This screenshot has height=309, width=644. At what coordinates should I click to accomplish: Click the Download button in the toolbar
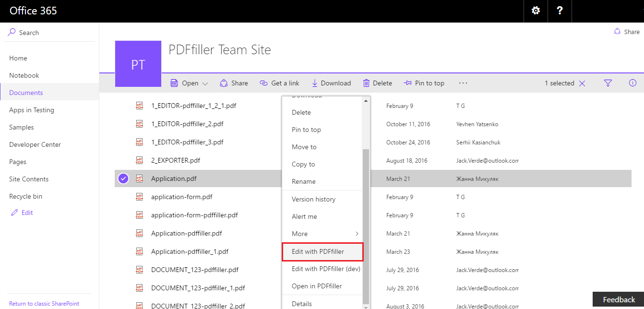(331, 83)
